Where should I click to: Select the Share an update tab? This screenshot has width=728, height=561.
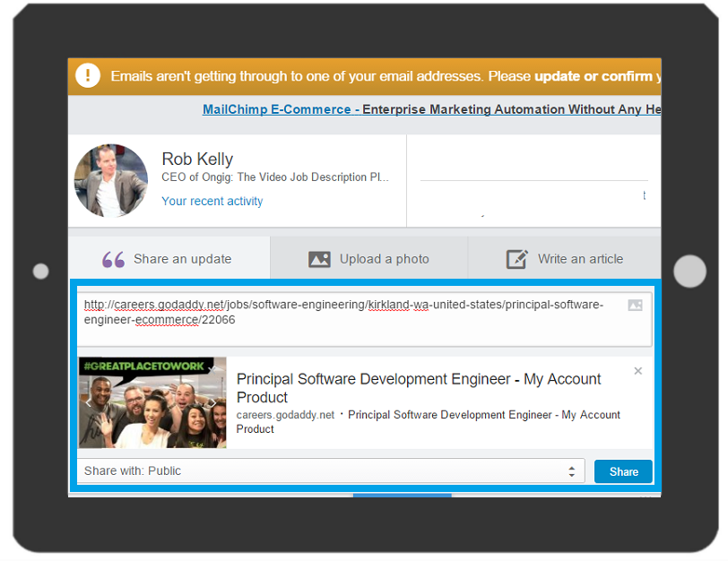pyautogui.click(x=169, y=258)
